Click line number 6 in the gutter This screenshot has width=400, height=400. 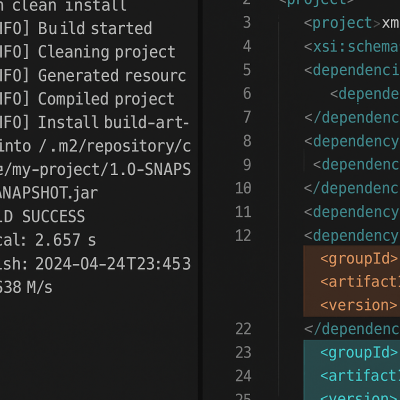247,94
